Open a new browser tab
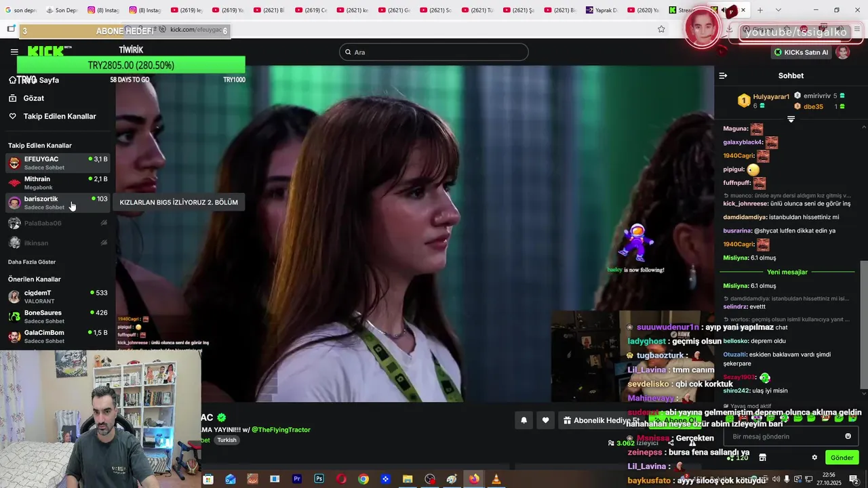This screenshot has width=868, height=488. (x=759, y=10)
